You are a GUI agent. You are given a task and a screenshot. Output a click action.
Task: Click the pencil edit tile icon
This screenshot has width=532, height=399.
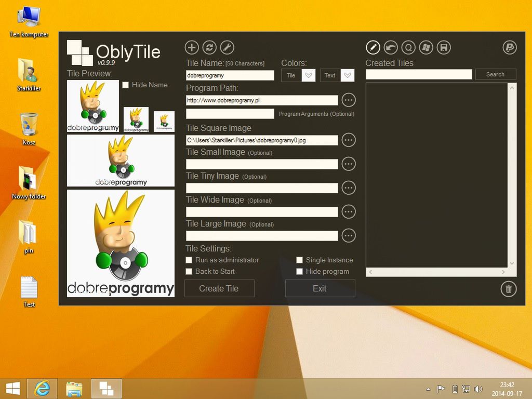pos(373,47)
